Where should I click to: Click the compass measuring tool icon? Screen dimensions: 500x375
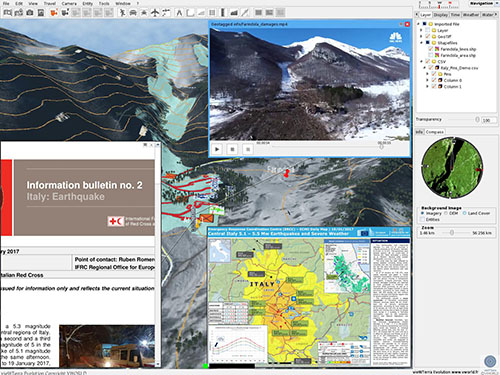179,13
